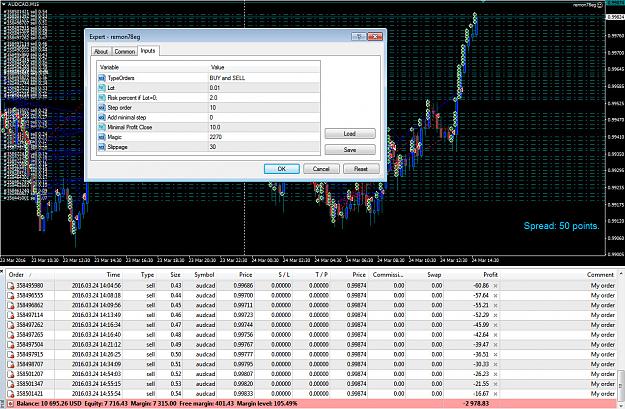Select order number 358498707

click(30, 364)
